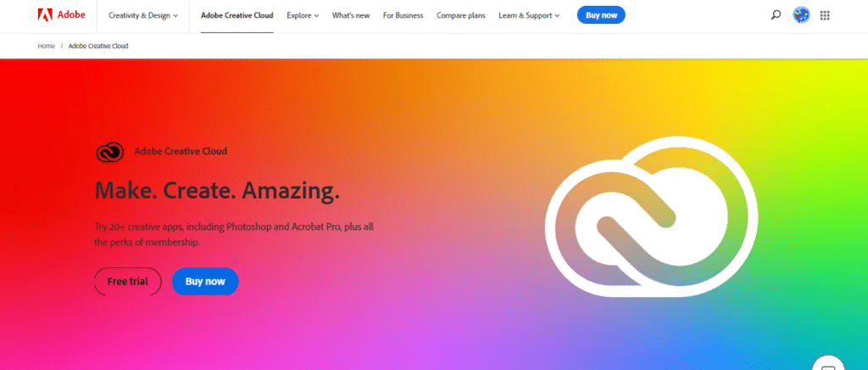Go to Compare plans
The width and height of the screenshot is (868, 370).
point(460,15)
